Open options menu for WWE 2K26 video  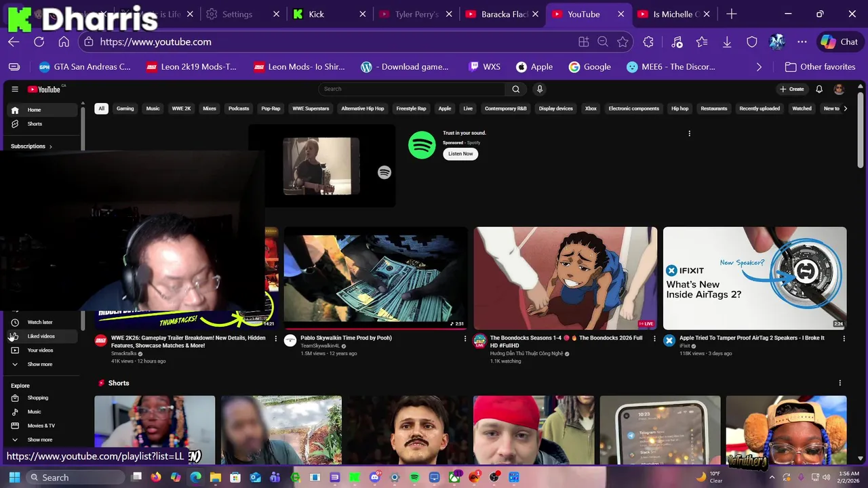click(x=275, y=338)
